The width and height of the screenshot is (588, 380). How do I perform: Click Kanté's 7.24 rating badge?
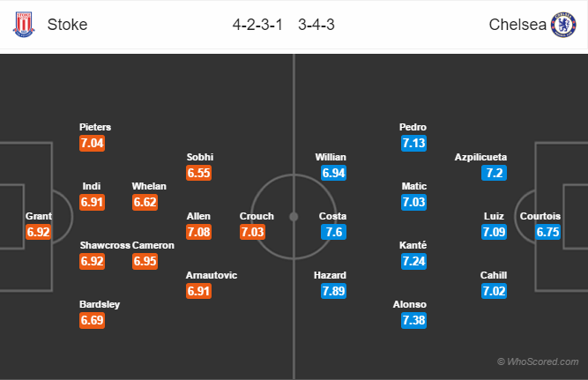click(413, 262)
